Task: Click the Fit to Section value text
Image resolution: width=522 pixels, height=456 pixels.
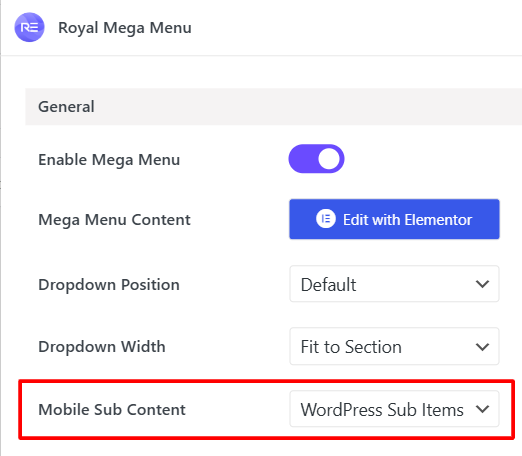Action: pos(351,347)
